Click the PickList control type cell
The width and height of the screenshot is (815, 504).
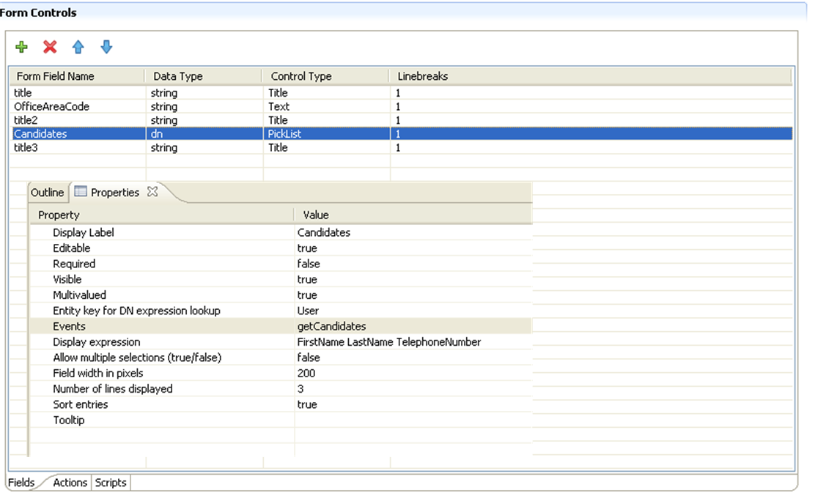click(x=284, y=134)
